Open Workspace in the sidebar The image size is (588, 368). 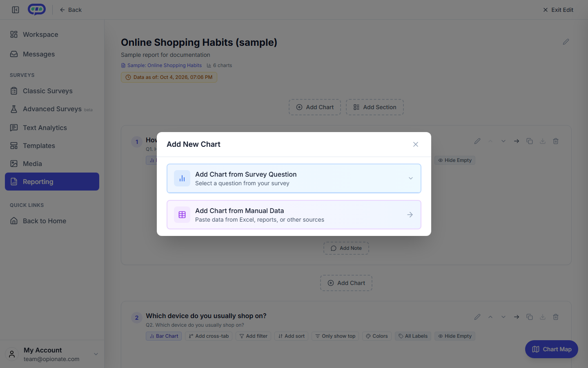tap(52, 34)
